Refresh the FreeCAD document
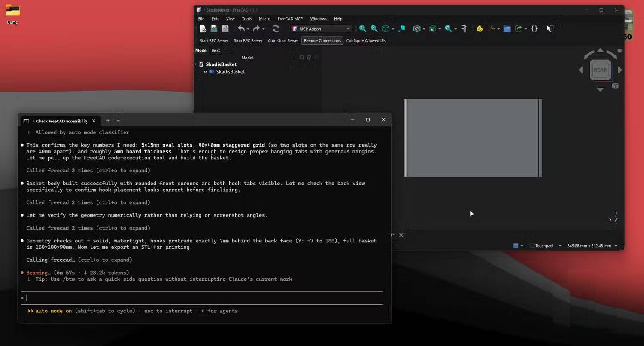The height and width of the screenshot is (346, 644). [x=276, y=28]
